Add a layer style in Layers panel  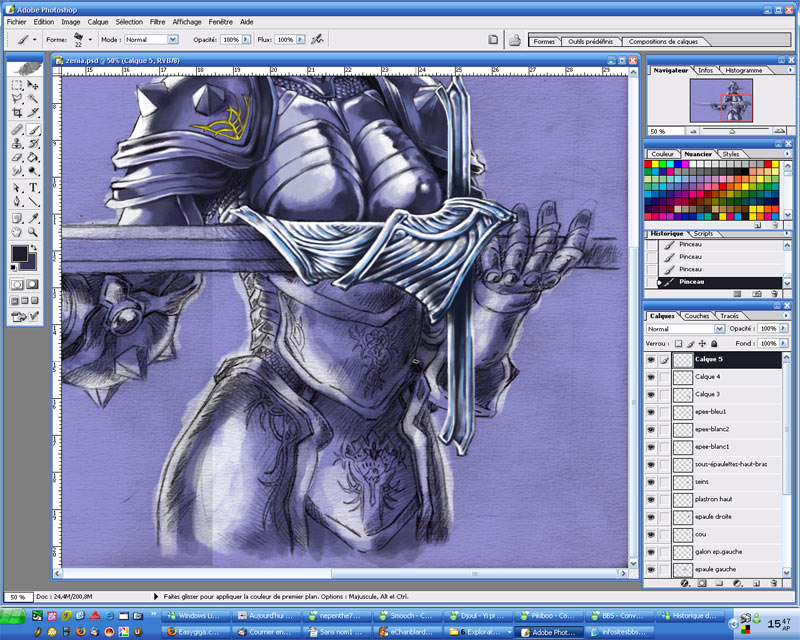pos(685,583)
